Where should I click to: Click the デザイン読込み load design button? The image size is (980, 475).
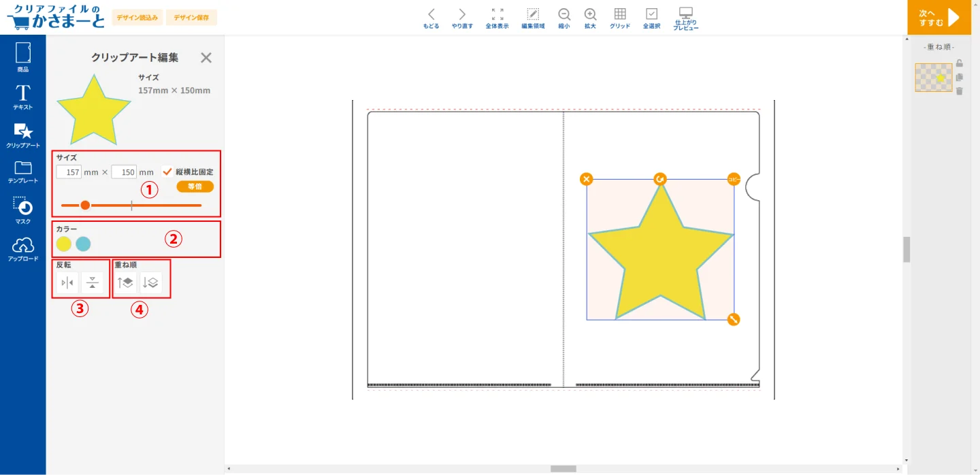click(137, 18)
